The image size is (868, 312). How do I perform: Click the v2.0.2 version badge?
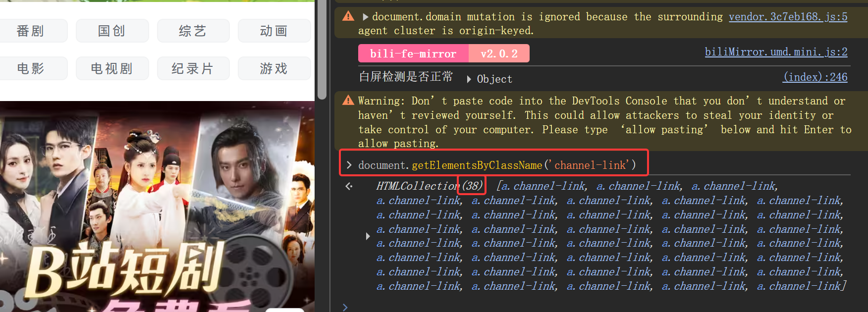(x=499, y=53)
